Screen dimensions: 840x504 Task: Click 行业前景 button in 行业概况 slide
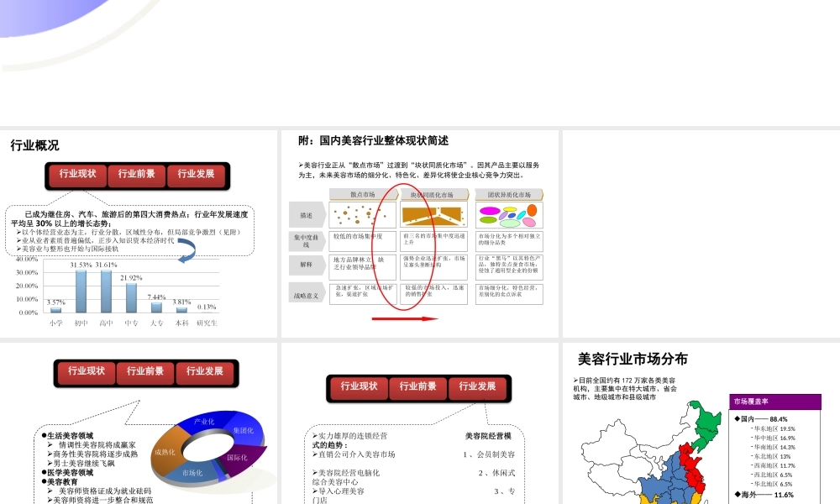(137, 176)
